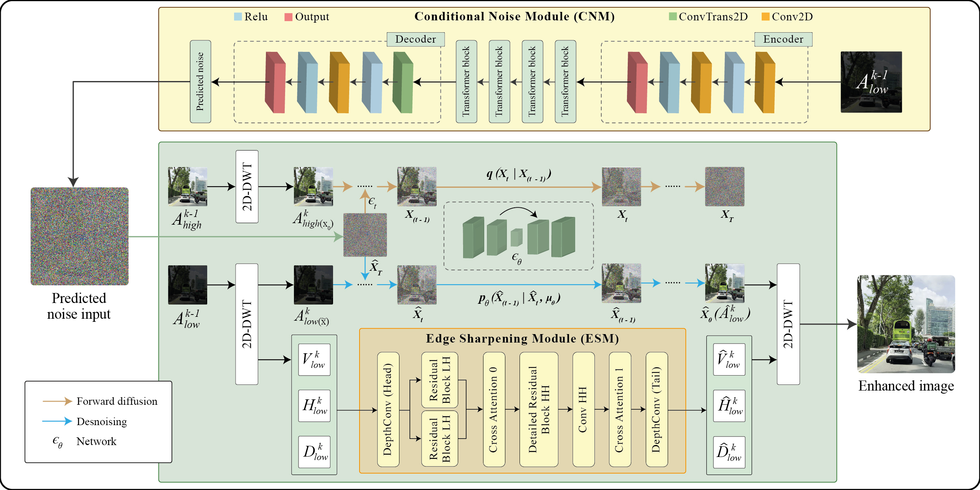
Task: Click the Conv2D orange legend swatch
Action: coord(765,17)
